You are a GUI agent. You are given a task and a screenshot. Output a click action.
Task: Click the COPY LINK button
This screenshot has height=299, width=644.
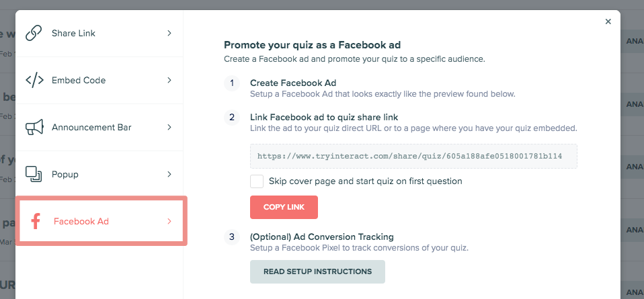[x=284, y=207]
